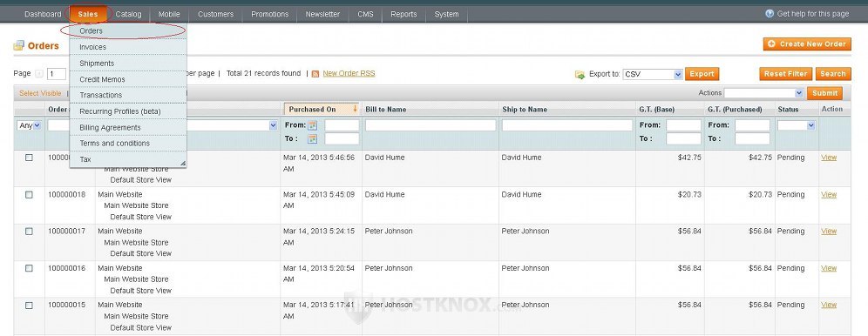Screen dimensions: 868x336
Task: Sort by Bill to Name column header
Action: 386,110
